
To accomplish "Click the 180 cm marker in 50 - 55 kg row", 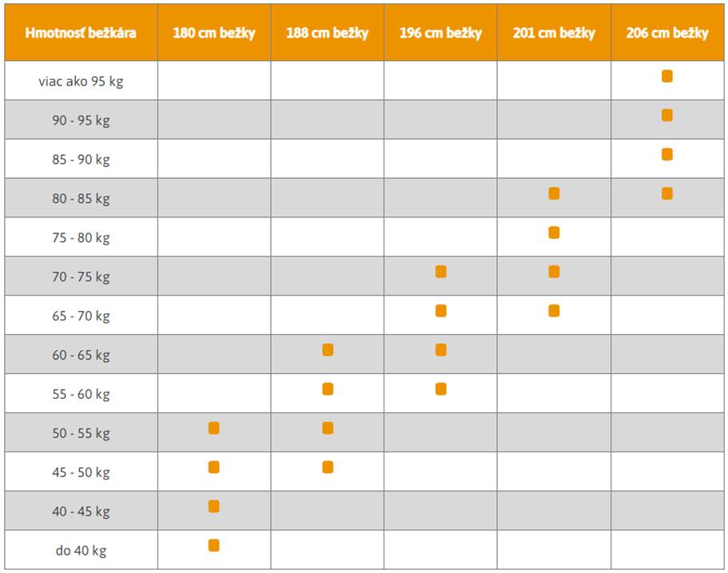I will [214, 428].
